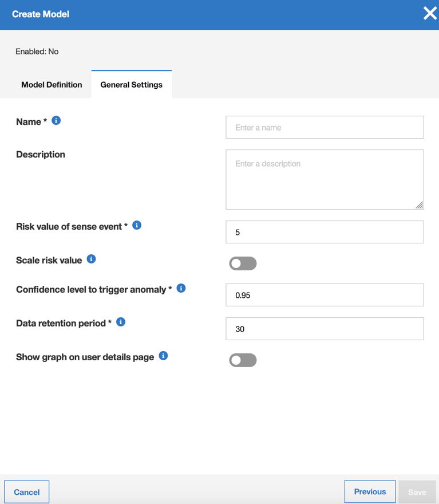Select the confidence level field showing 0.95

pos(325,295)
